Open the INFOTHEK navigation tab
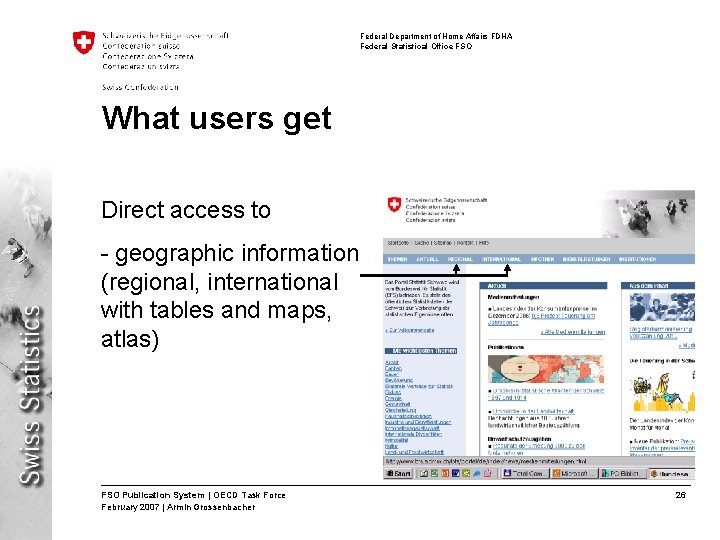 tap(542, 259)
